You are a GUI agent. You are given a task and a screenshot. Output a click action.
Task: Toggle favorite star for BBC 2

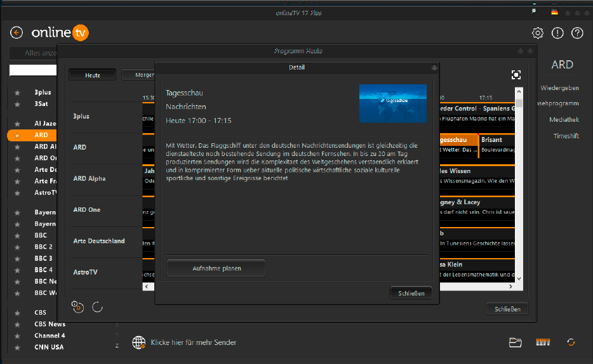17,247
